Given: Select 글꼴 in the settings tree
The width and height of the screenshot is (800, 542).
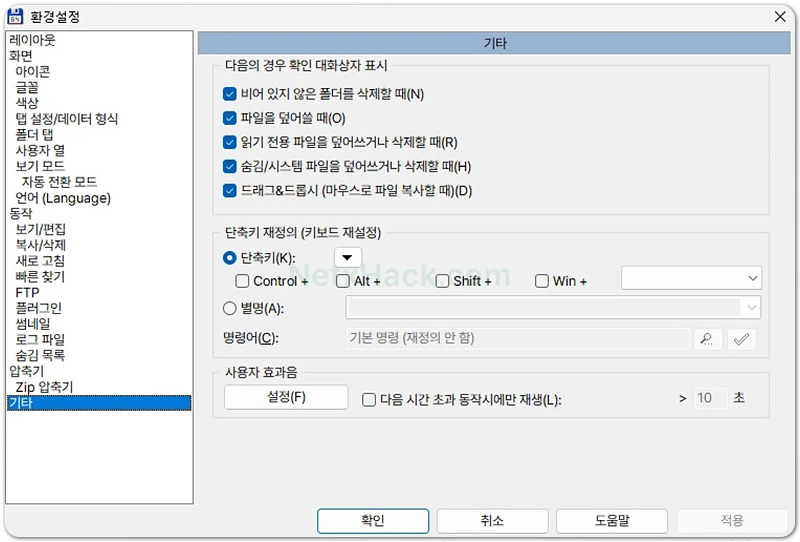Looking at the screenshot, I should click(x=27, y=87).
